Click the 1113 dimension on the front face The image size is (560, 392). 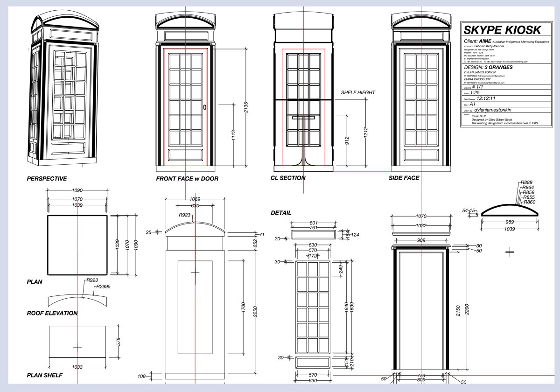pyautogui.click(x=234, y=136)
